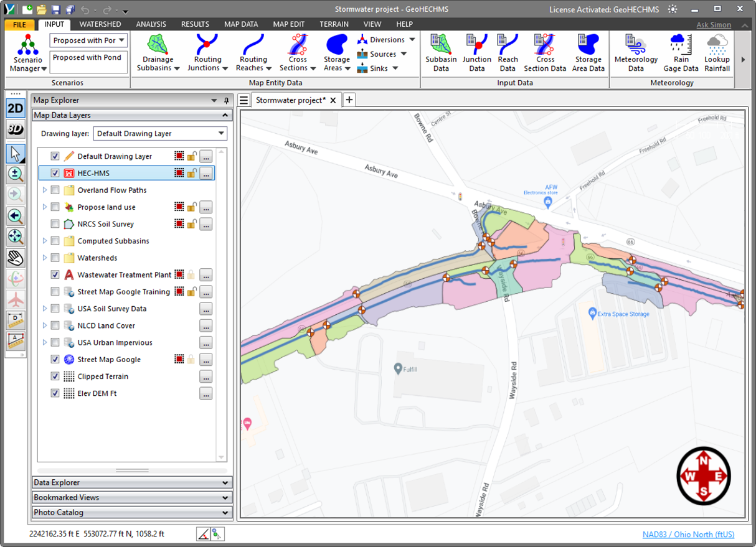Uncheck Street Map Google layer
The height and width of the screenshot is (547, 756).
click(55, 359)
